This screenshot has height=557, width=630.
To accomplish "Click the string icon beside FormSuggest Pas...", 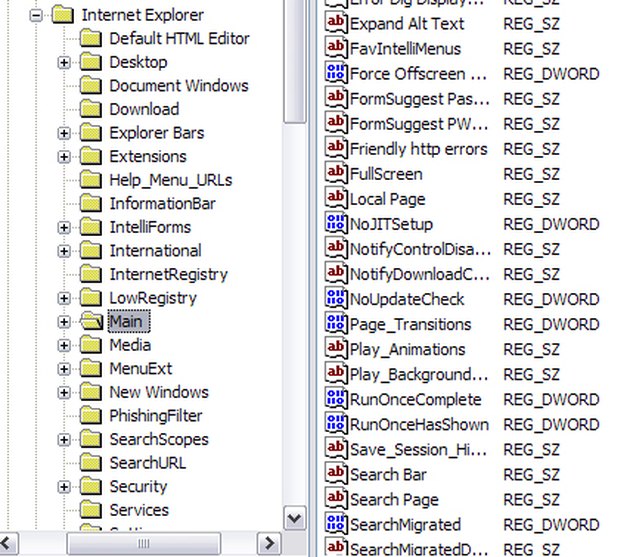I will point(335,98).
